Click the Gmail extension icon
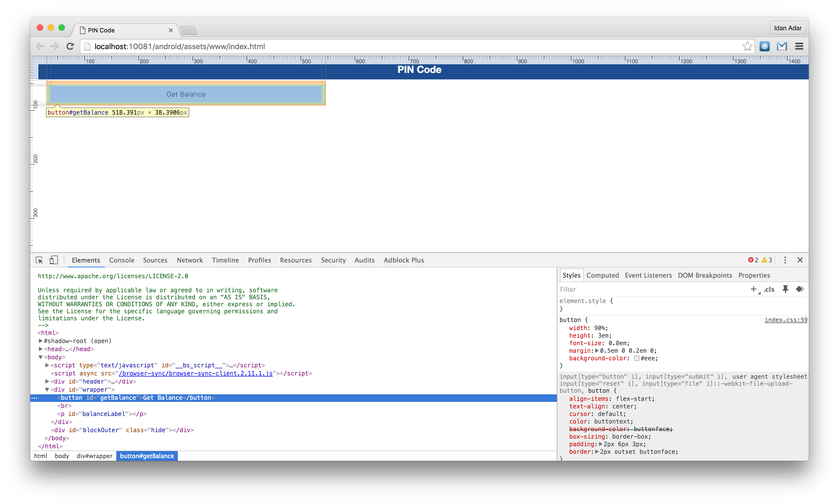 tap(782, 46)
